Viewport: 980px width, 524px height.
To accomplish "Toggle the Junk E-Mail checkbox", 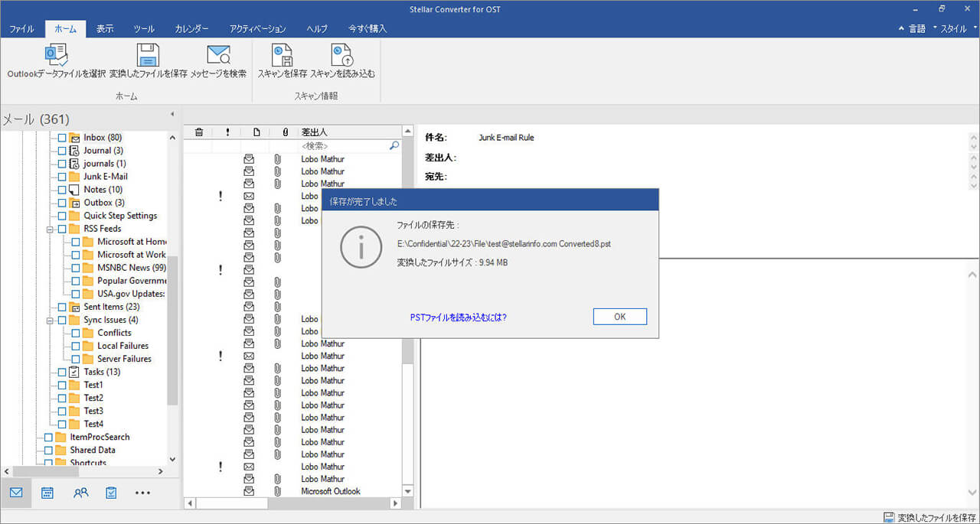I will (62, 177).
